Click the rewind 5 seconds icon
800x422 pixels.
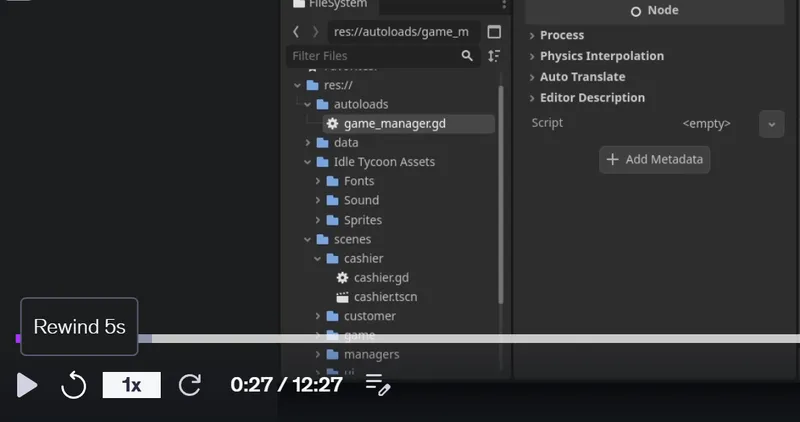coord(73,385)
